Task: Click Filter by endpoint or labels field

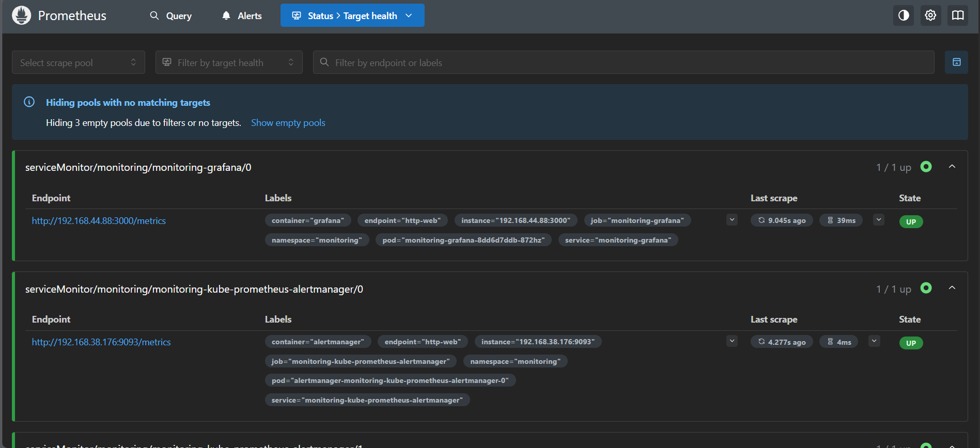Action: coord(624,62)
